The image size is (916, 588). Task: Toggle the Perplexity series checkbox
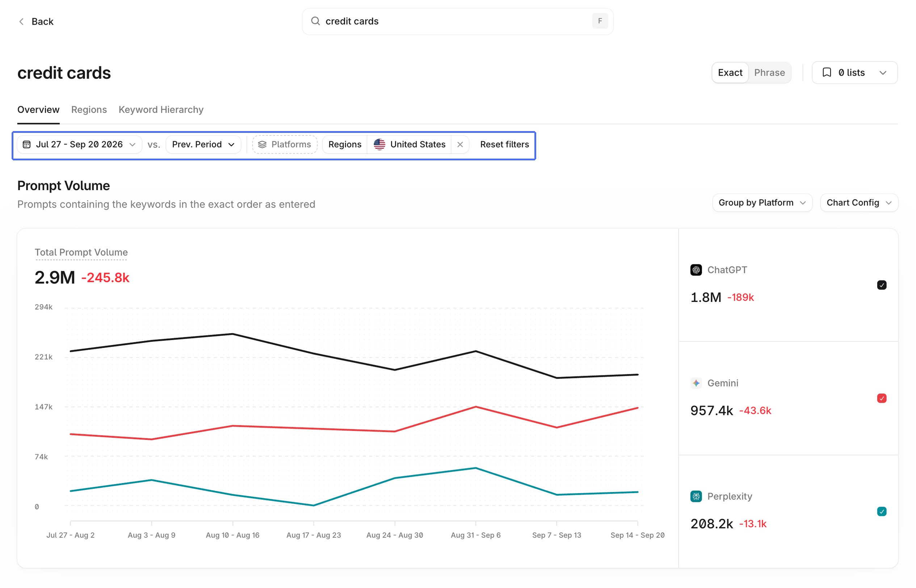(x=882, y=512)
